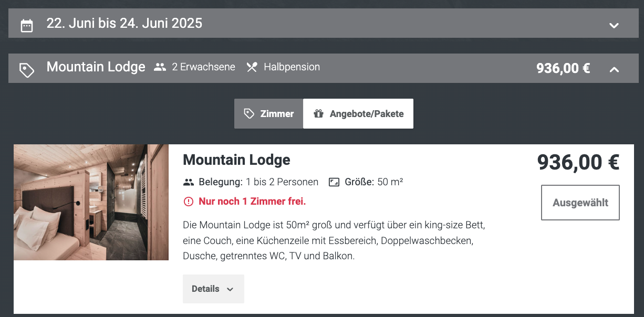The width and height of the screenshot is (644, 317).
Task: Open the Details dropdown for Mountain Lodge
Action: (213, 289)
